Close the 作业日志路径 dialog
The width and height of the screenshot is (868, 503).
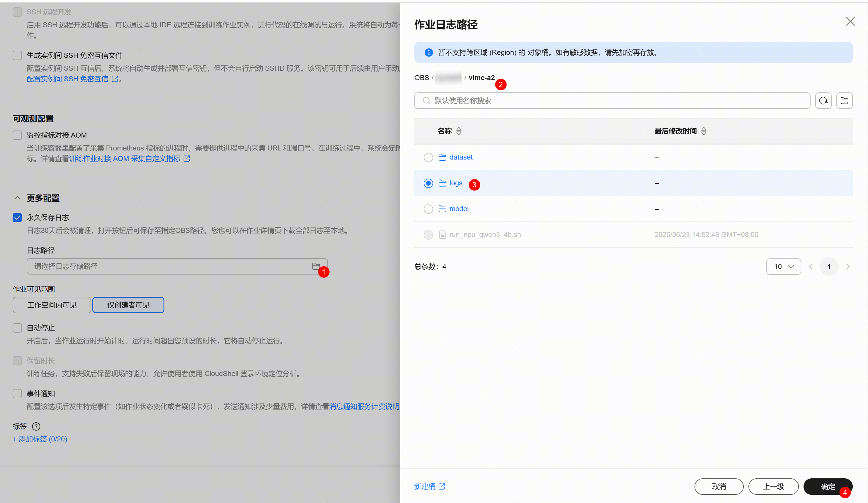click(850, 22)
